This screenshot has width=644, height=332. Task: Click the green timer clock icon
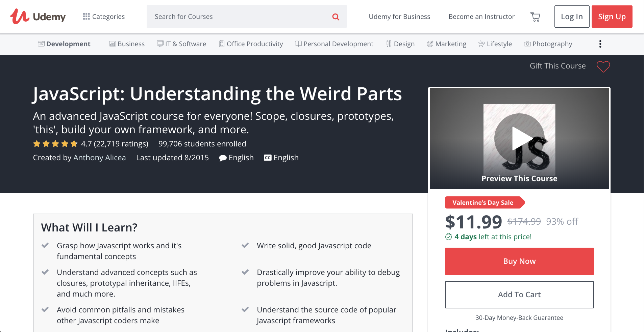(448, 237)
